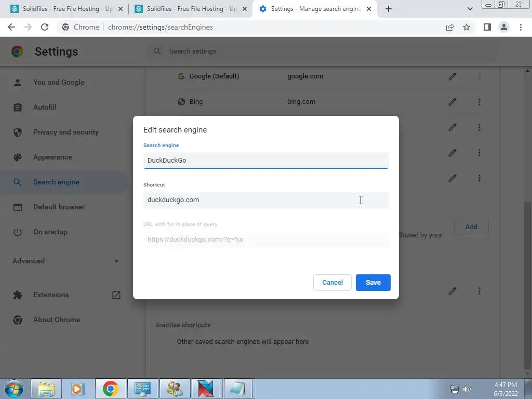Launch Media Player from taskbar
The height and width of the screenshot is (399, 532).
coord(78,389)
